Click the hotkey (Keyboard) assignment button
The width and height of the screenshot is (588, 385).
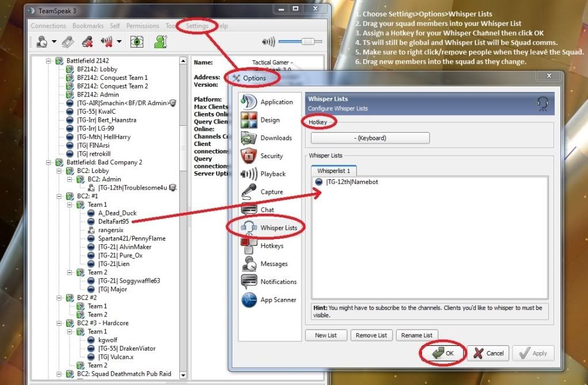pyautogui.click(x=370, y=138)
